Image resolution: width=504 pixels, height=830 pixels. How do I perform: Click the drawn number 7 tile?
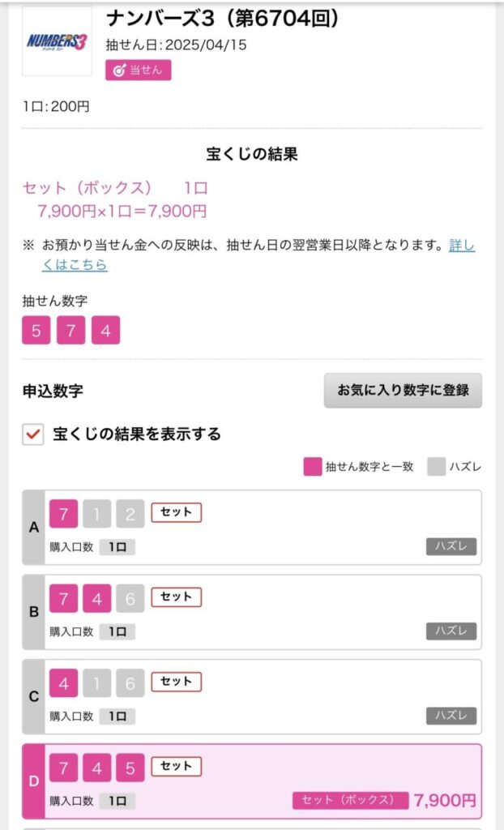70,330
